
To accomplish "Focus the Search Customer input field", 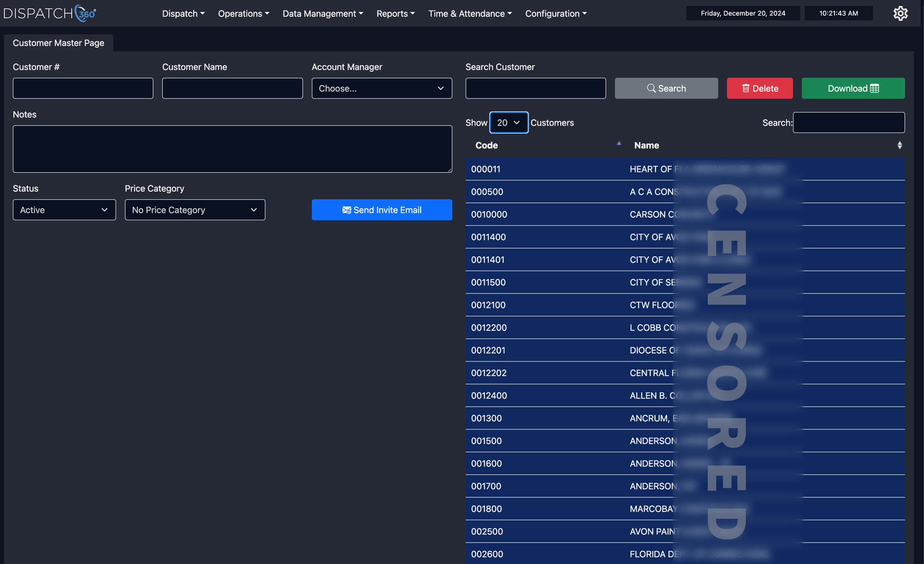I will point(536,88).
